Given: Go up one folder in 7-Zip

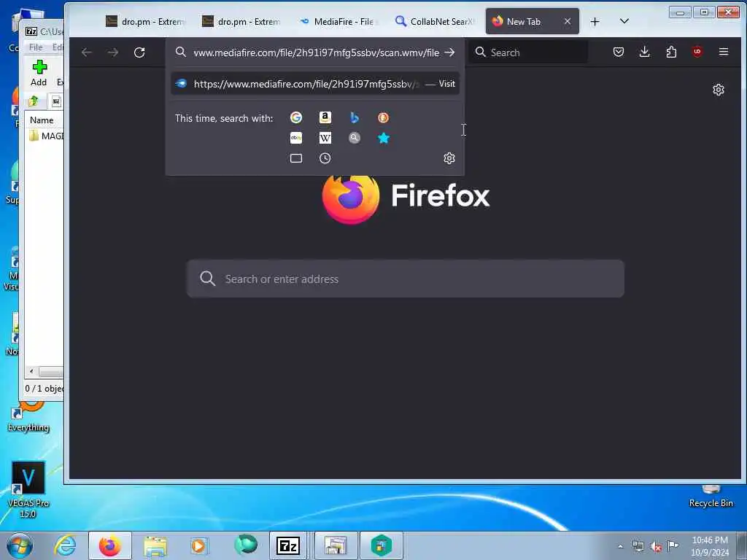Looking at the screenshot, I should tap(34, 101).
